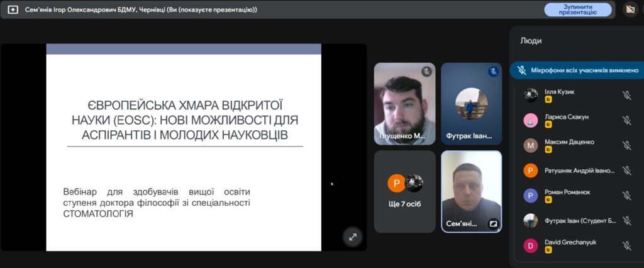Expand the Ще 7 осіб participants tile

click(x=404, y=191)
